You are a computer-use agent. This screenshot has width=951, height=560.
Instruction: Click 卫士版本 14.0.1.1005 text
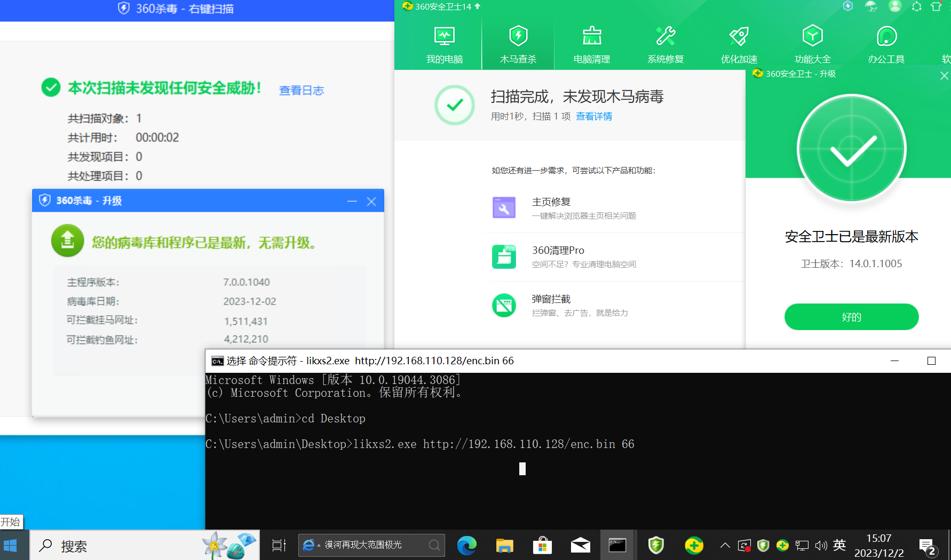[851, 263]
